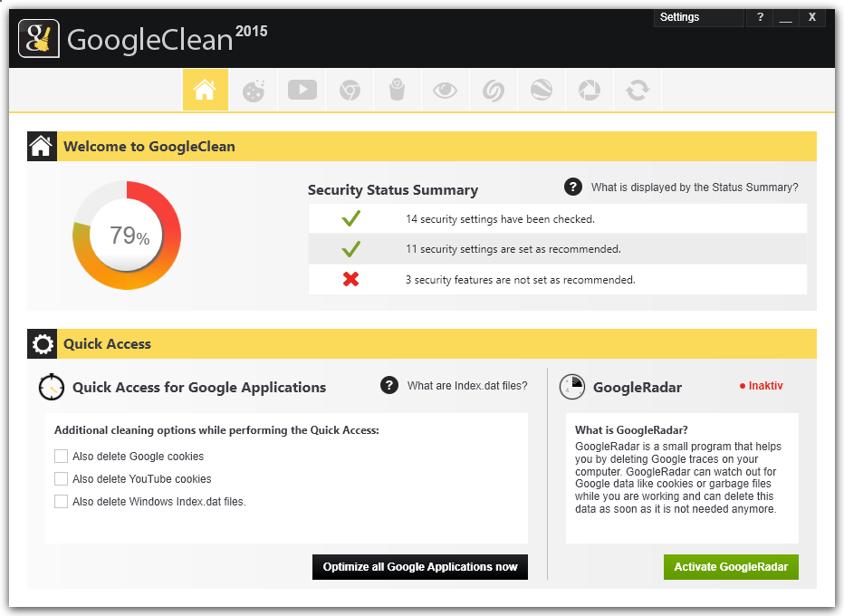Close the GoogleClean window

click(812, 17)
